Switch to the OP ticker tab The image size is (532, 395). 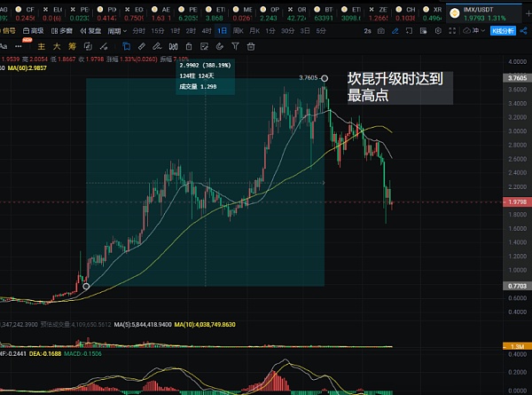269,13
